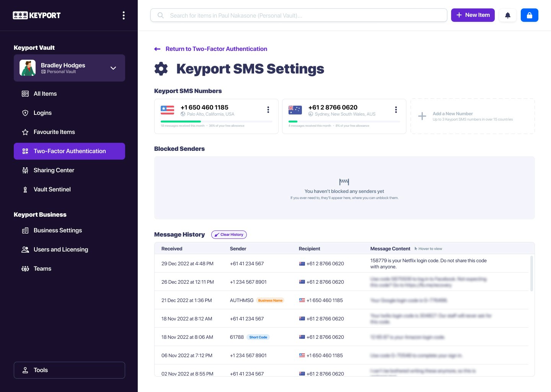
Task: Click the Logins shield icon
Action: coord(25,113)
